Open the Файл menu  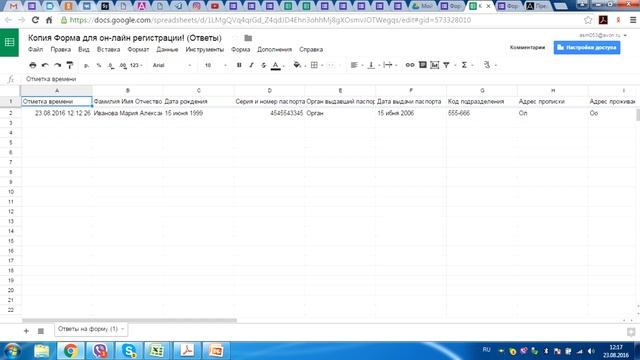pos(36,49)
